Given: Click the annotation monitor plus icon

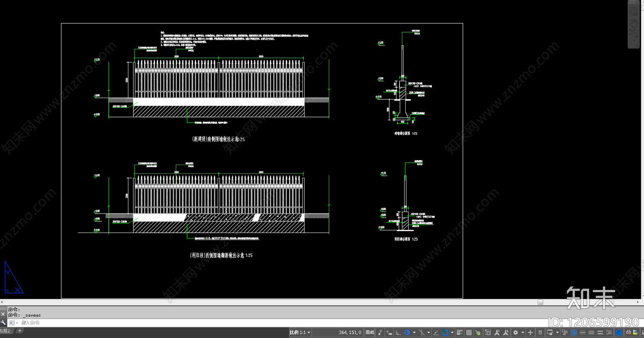Looking at the screenshot, I should point(530,332).
